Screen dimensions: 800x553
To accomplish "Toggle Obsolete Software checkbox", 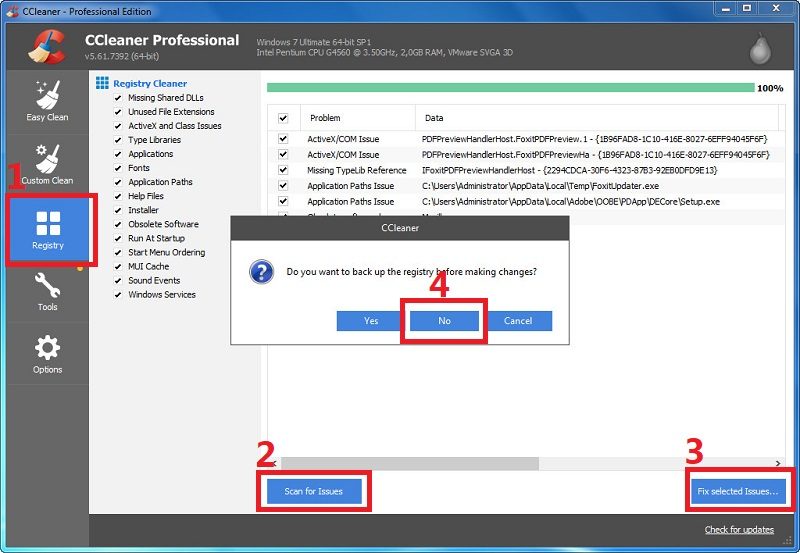I will (x=118, y=224).
